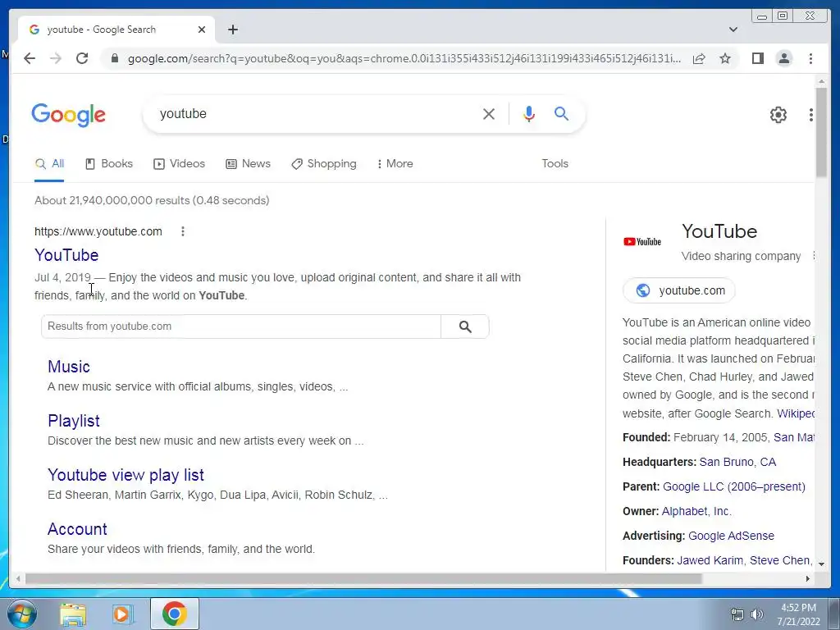Image resolution: width=840 pixels, height=630 pixels.
Task: Open three-dot options beside youtube.com result URL
Action: [183, 231]
